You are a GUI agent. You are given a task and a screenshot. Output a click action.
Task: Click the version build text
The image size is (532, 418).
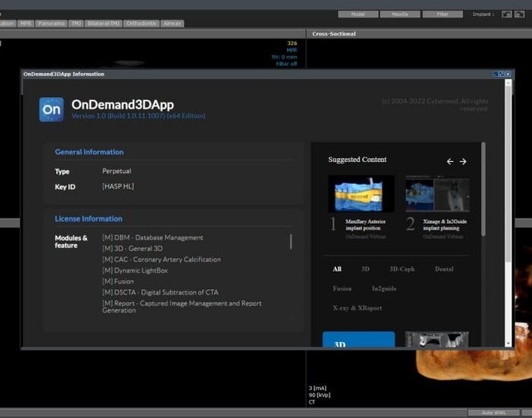pyautogui.click(x=138, y=116)
